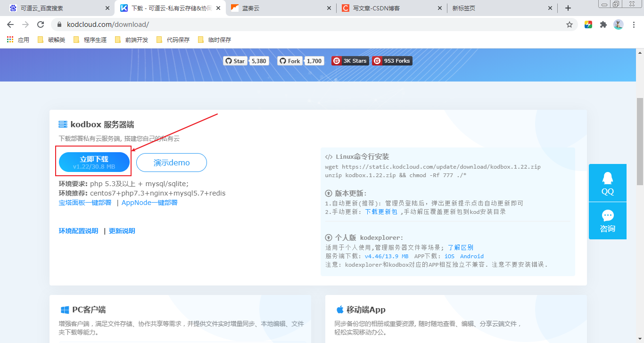Open the 前端开发 bookmark folder

pos(132,40)
